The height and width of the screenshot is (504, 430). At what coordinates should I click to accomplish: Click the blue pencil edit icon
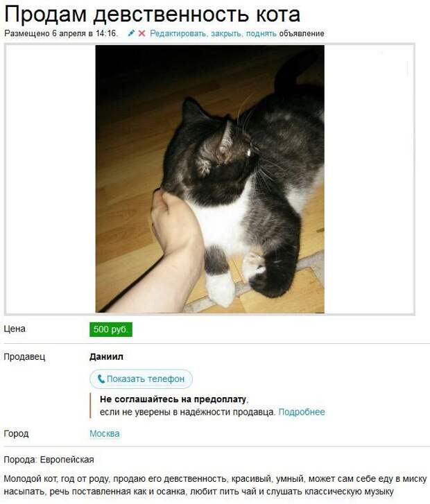131,33
